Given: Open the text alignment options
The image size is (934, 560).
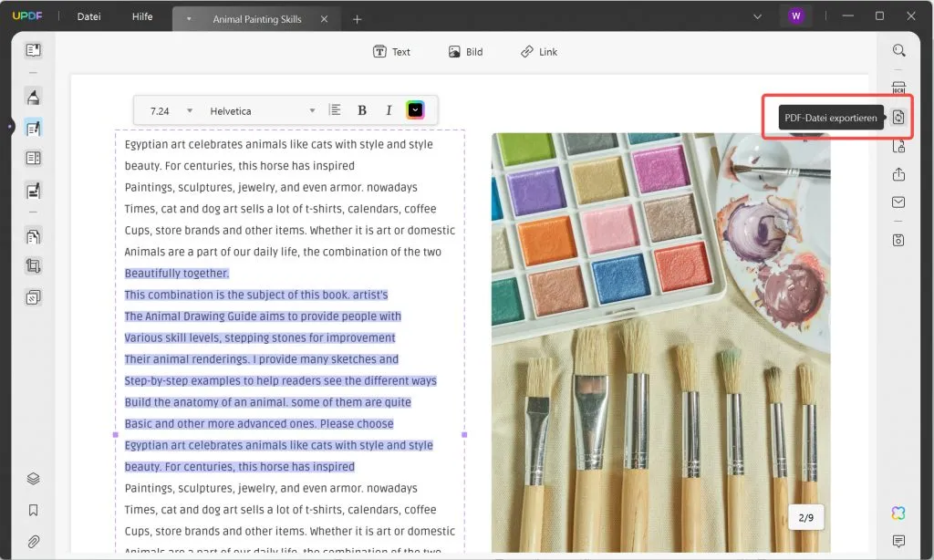Looking at the screenshot, I should point(335,110).
